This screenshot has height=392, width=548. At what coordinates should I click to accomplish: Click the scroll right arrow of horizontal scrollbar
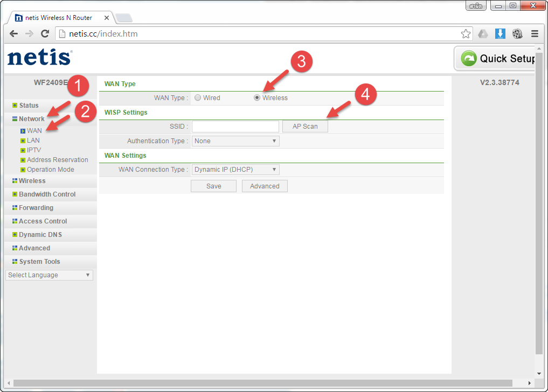[x=530, y=383]
